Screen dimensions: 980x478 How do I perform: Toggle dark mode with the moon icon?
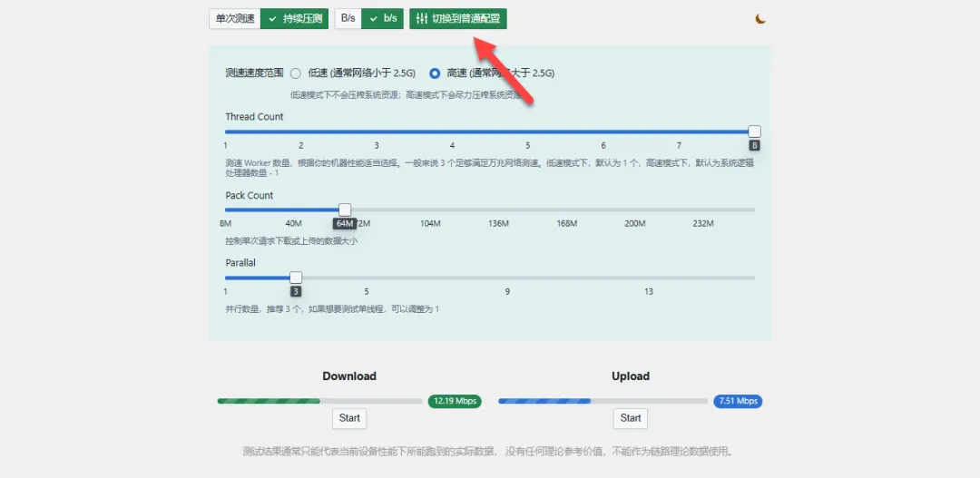[760, 19]
